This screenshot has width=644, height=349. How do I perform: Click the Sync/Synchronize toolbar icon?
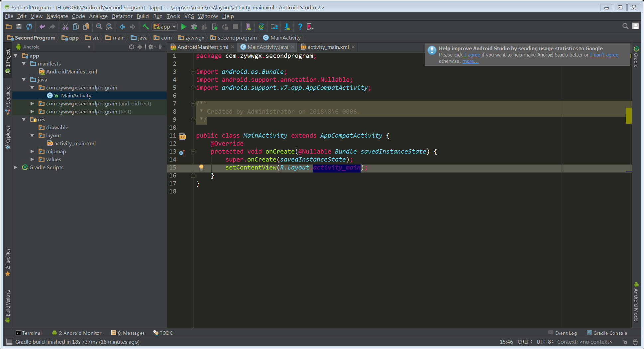pyautogui.click(x=29, y=27)
